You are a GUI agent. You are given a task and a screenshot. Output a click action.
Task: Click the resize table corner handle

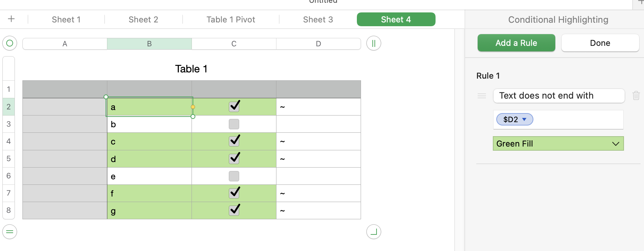373,232
